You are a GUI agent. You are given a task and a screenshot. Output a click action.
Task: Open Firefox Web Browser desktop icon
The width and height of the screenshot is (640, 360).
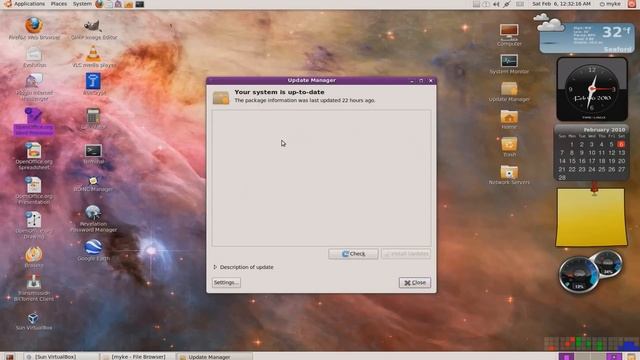(x=34, y=25)
